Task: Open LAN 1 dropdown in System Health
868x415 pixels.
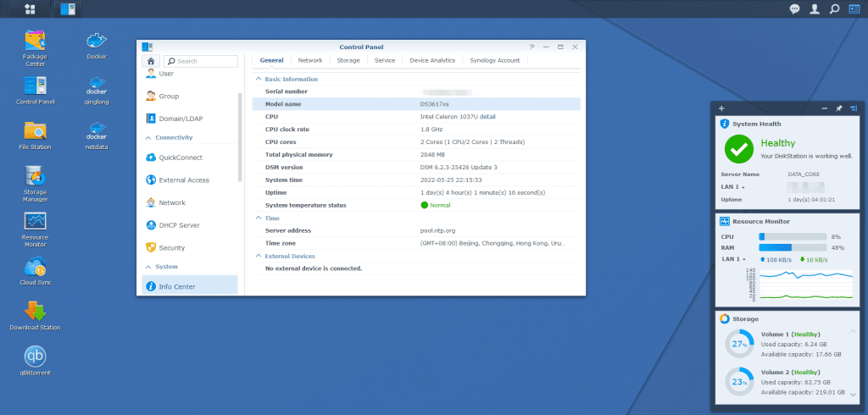Action: 732,187
